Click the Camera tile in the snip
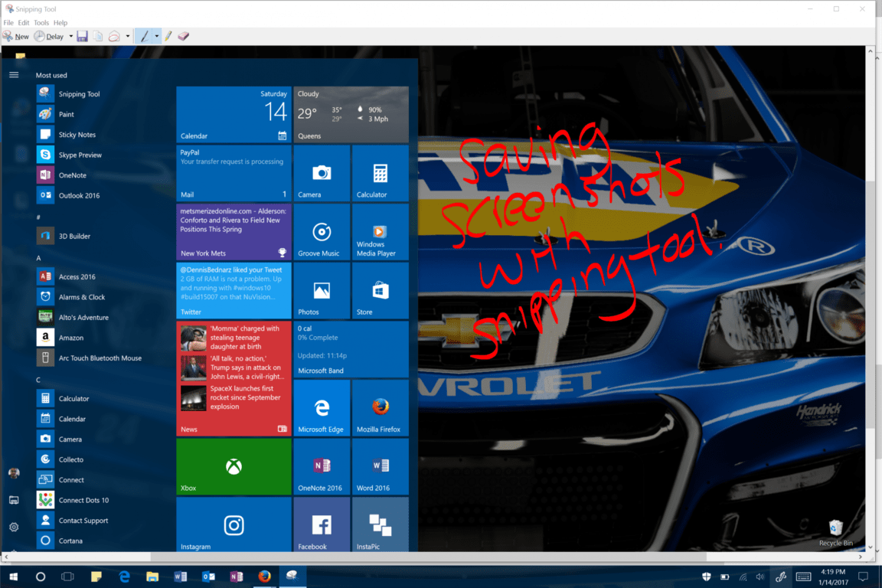The width and height of the screenshot is (882, 588). 322,173
